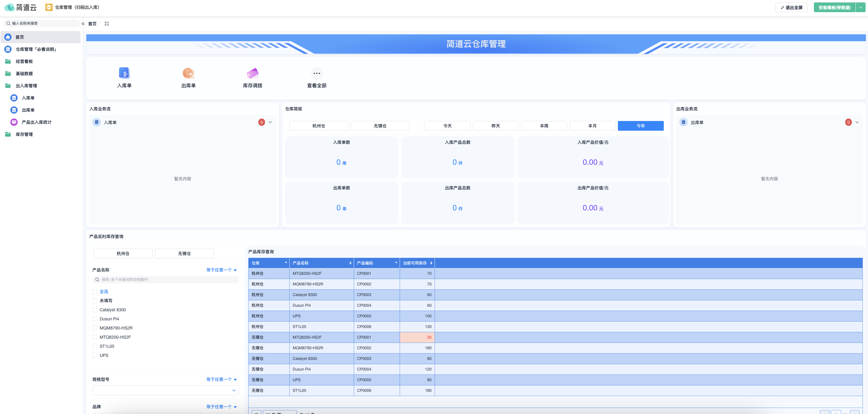Image resolution: width=868 pixels, height=414 pixels.
Task: Click the 退出全屏 button
Action: coord(791,7)
